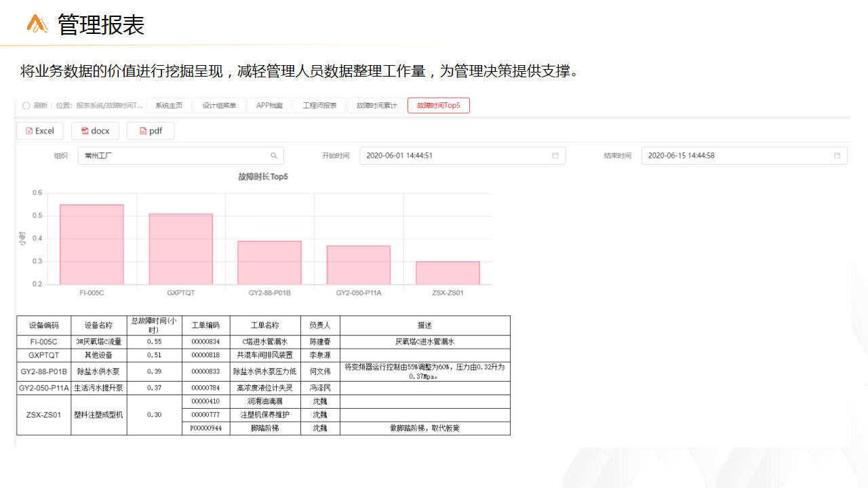Open the 工程师报表 tab
Image resolution: width=868 pixels, height=488 pixels.
(319, 106)
